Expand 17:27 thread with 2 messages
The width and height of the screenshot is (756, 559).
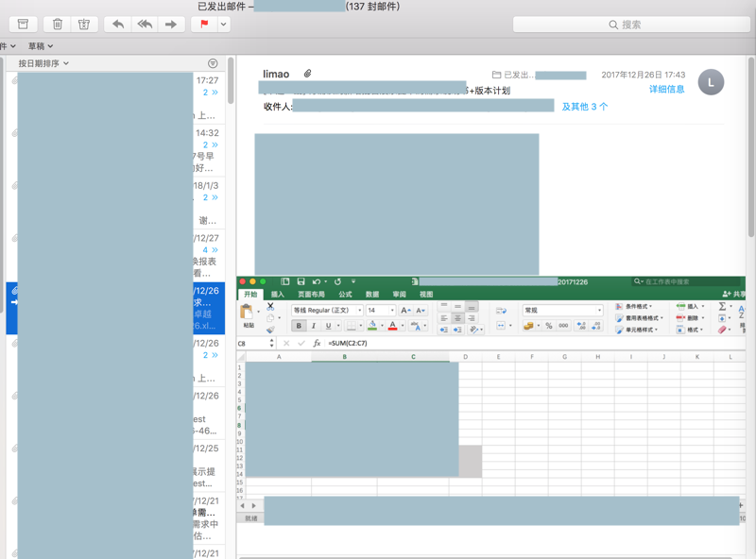(210, 92)
